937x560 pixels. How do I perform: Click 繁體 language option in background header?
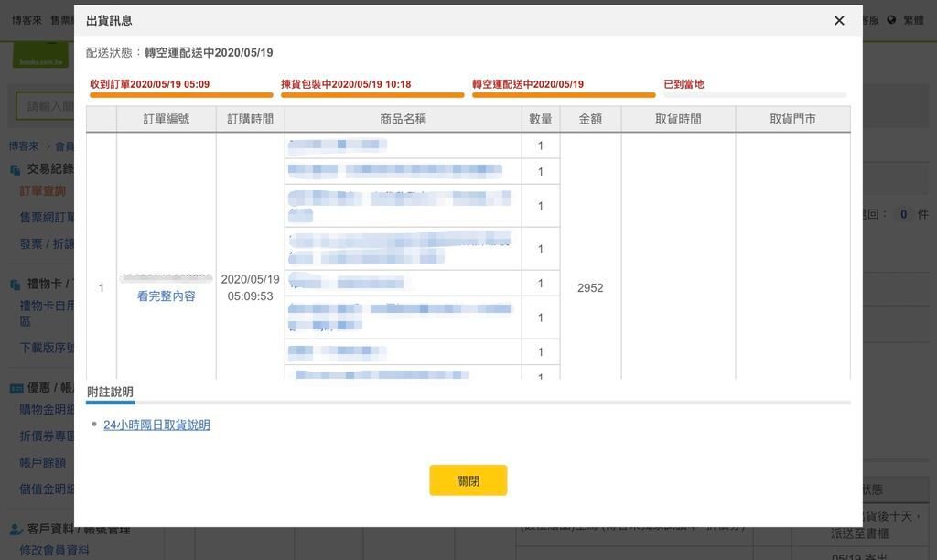(914, 20)
